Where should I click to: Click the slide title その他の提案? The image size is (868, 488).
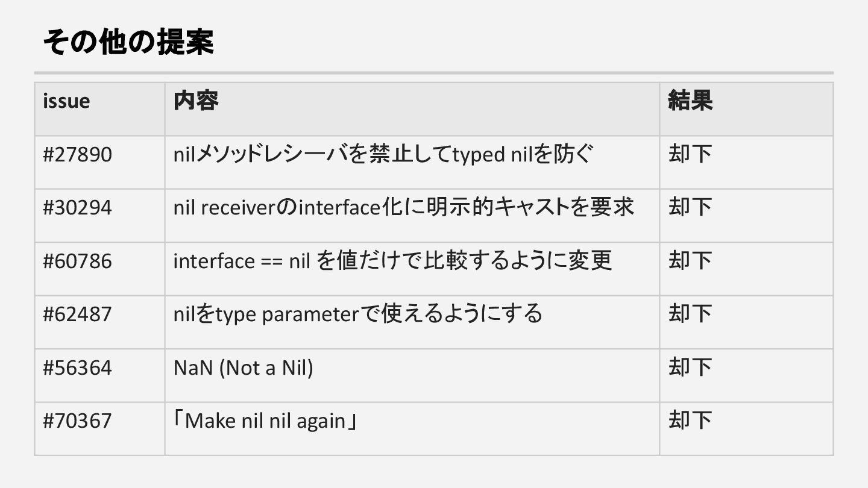click(128, 43)
